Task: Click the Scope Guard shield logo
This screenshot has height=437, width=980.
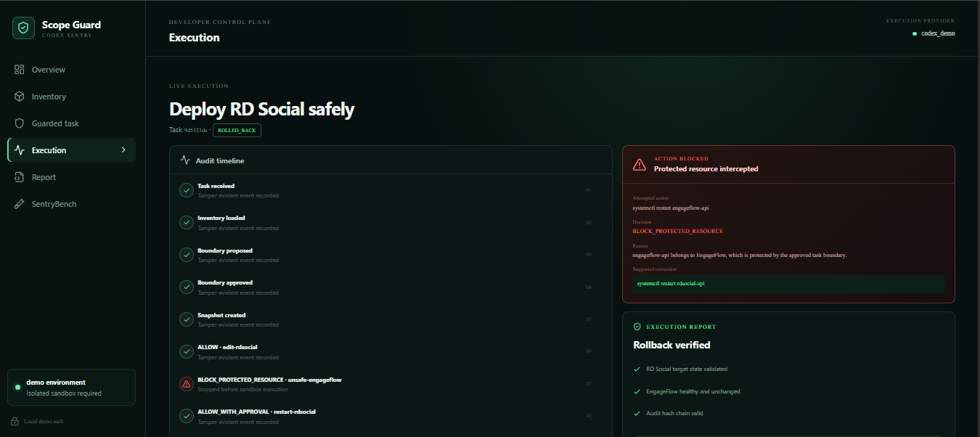Action: (x=23, y=28)
